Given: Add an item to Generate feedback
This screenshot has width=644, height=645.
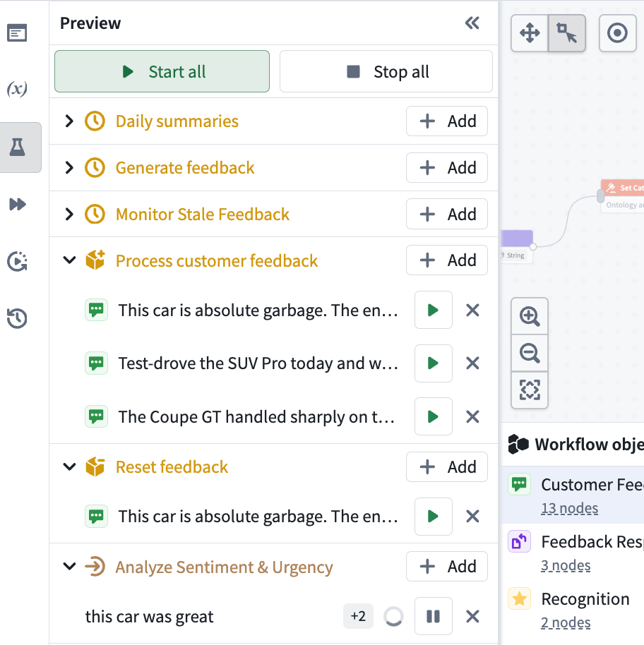Looking at the screenshot, I should [447, 167].
